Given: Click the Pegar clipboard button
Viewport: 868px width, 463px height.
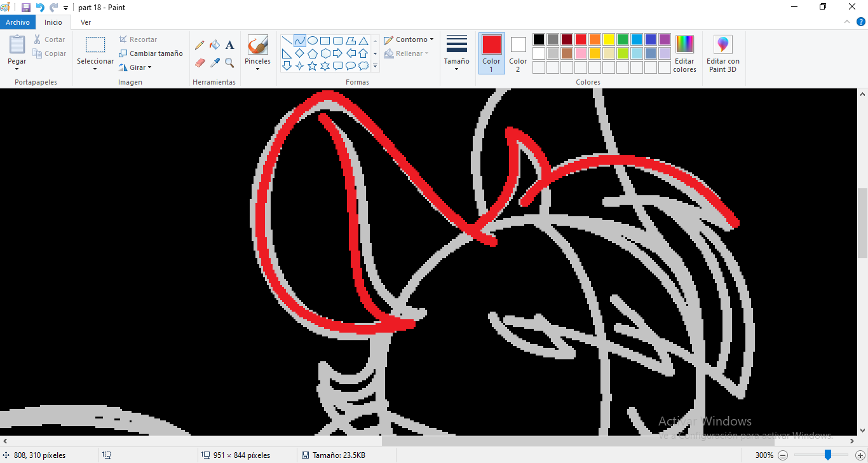Looking at the screenshot, I should (x=17, y=45).
